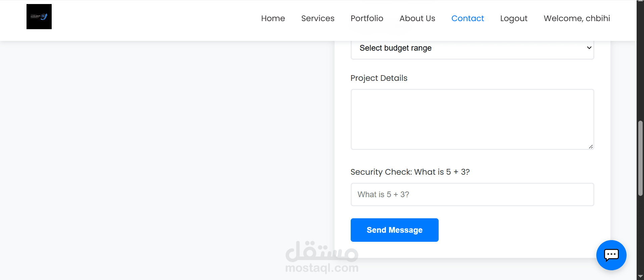
Task: Open the live chat bubble icon
Action: [x=611, y=255]
